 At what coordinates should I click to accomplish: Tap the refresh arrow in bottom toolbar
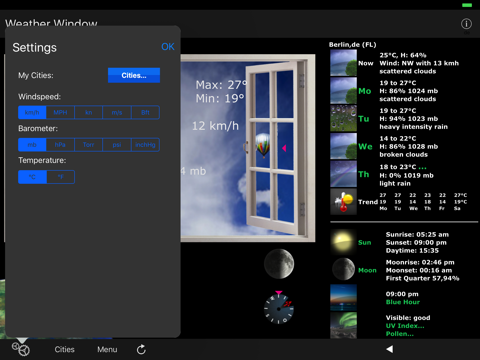click(141, 349)
